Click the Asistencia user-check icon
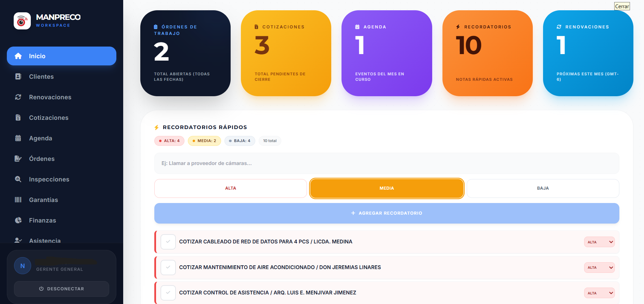 pos(18,240)
